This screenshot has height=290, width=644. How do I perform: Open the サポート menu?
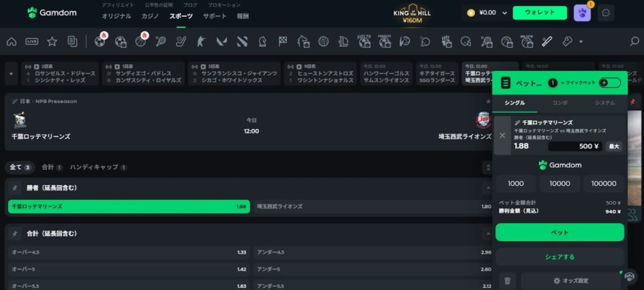tap(215, 16)
